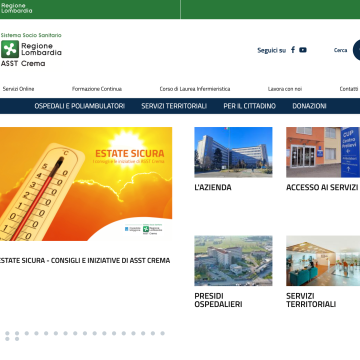360x360 pixels.
Task: Click the Estate Sicura thermometer banner
Action: tap(86, 184)
